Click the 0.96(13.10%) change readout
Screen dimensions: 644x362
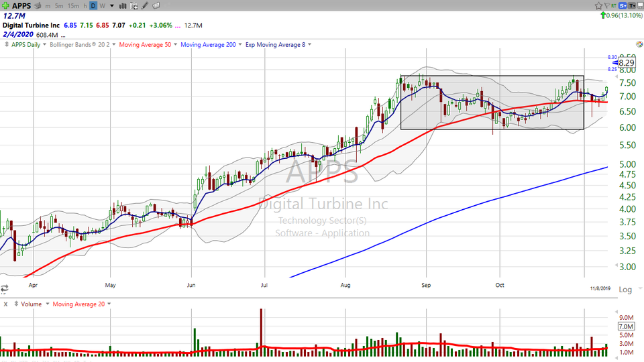point(624,15)
